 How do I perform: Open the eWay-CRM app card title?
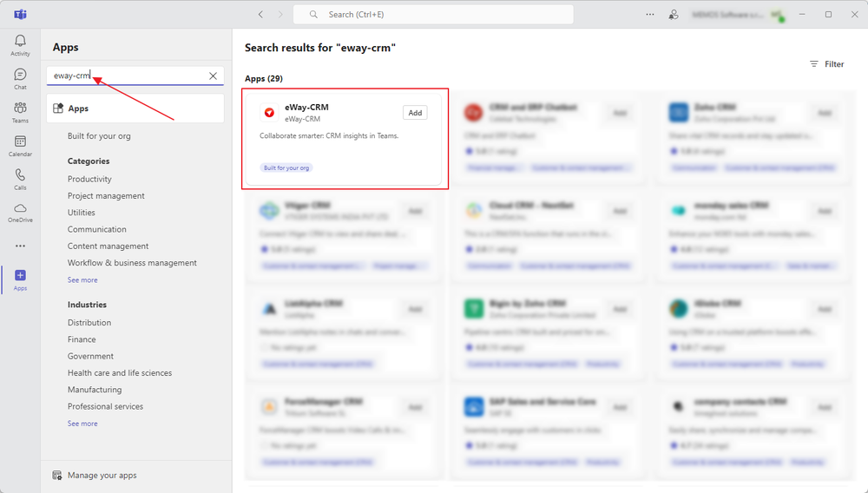pyautogui.click(x=306, y=108)
